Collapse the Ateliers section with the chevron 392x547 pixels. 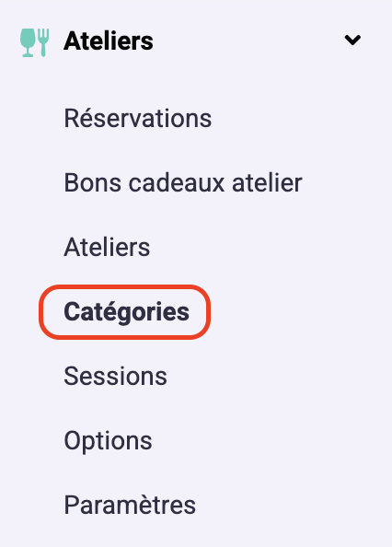[x=352, y=40]
